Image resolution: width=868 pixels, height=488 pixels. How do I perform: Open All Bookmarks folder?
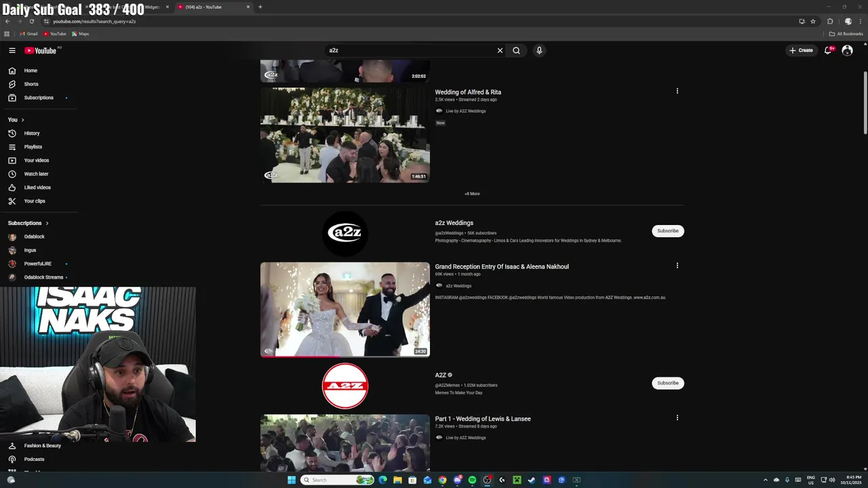[846, 34]
